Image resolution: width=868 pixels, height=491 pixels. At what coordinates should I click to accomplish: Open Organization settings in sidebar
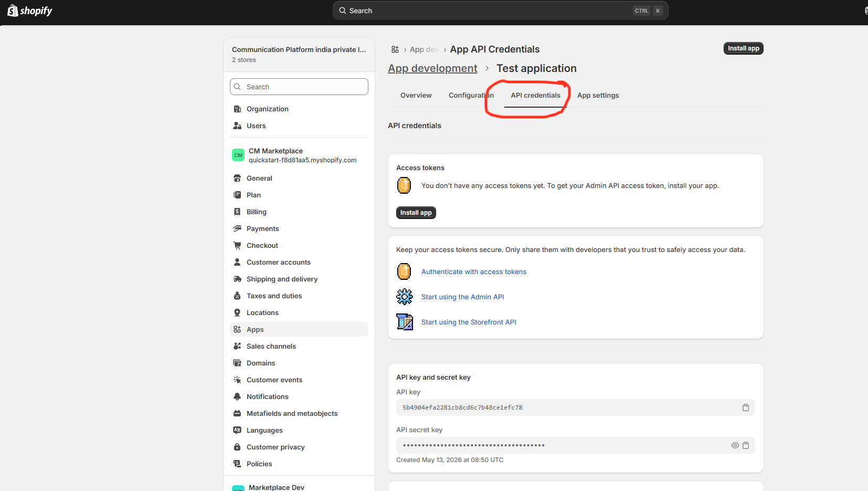tap(299, 109)
